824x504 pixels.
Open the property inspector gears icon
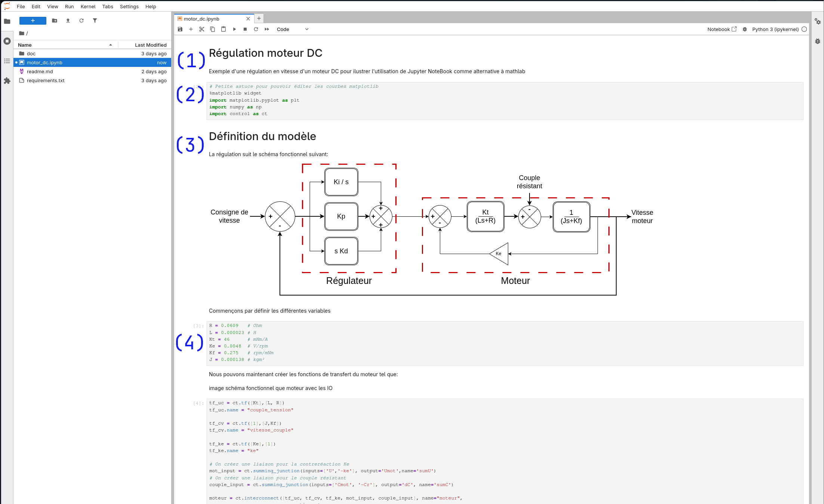[818, 22]
